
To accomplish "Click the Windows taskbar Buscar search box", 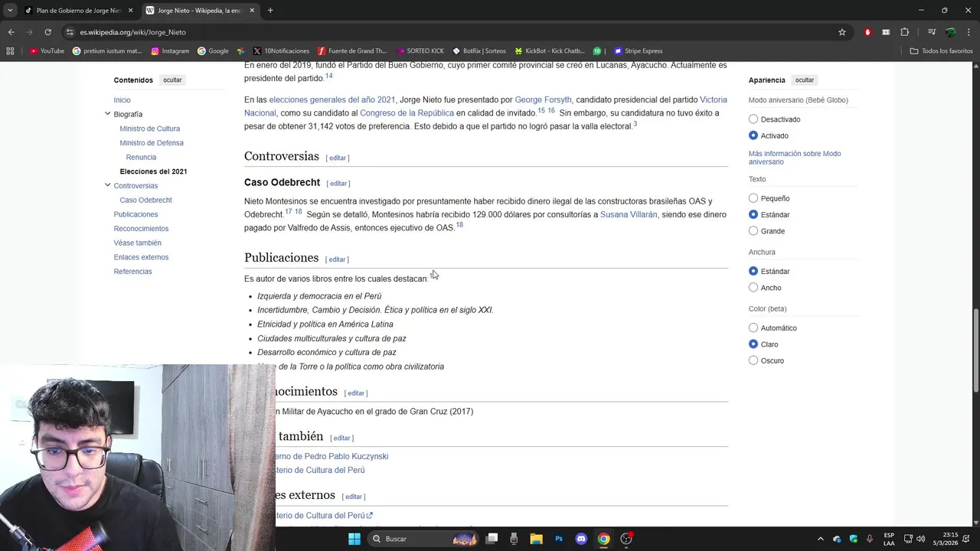I will [x=422, y=539].
